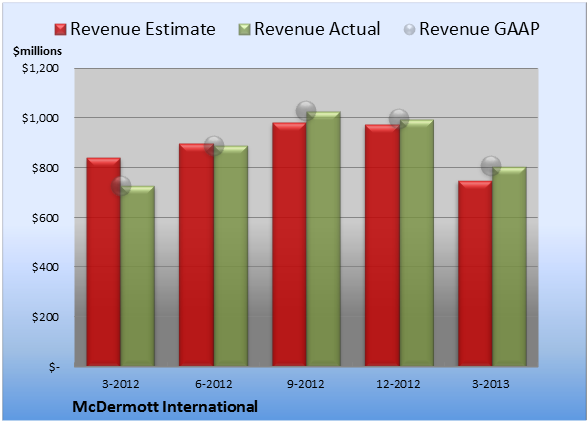Select the green actual bar for 6-2012

coord(231,256)
